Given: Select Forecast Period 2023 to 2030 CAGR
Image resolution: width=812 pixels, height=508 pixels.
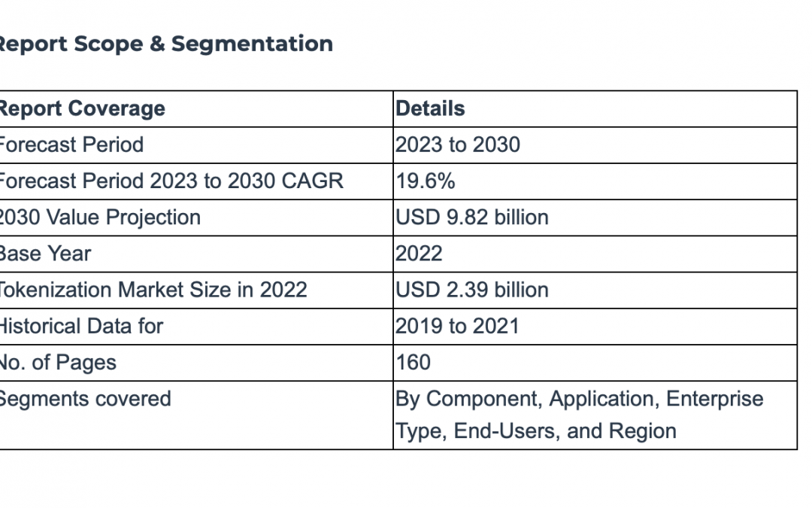Looking at the screenshot, I should (171, 181).
